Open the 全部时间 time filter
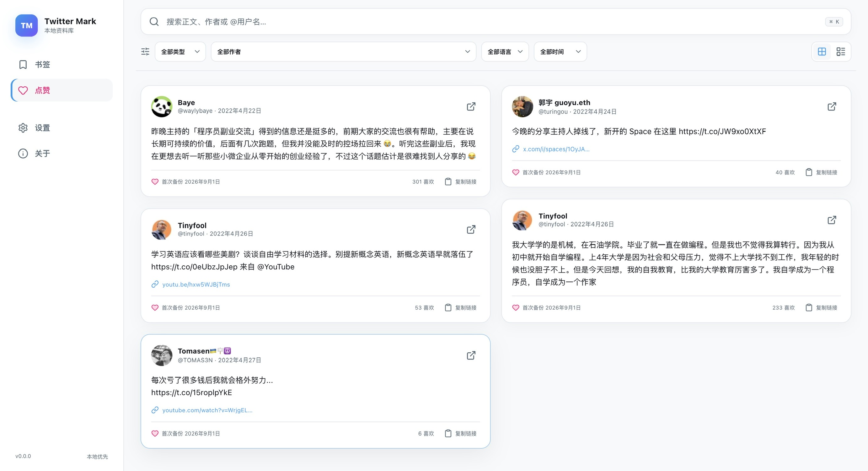The image size is (868, 471). tap(560, 51)
